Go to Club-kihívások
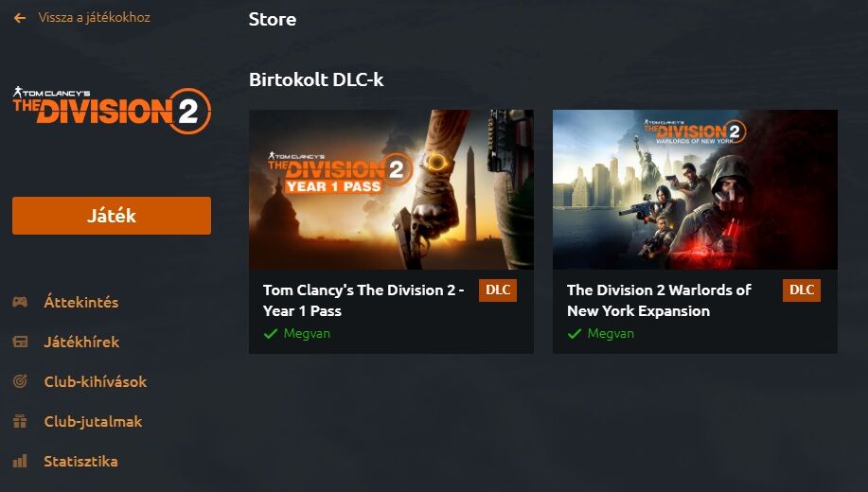The width and height of the screenshot is (868, 492). 96,382
